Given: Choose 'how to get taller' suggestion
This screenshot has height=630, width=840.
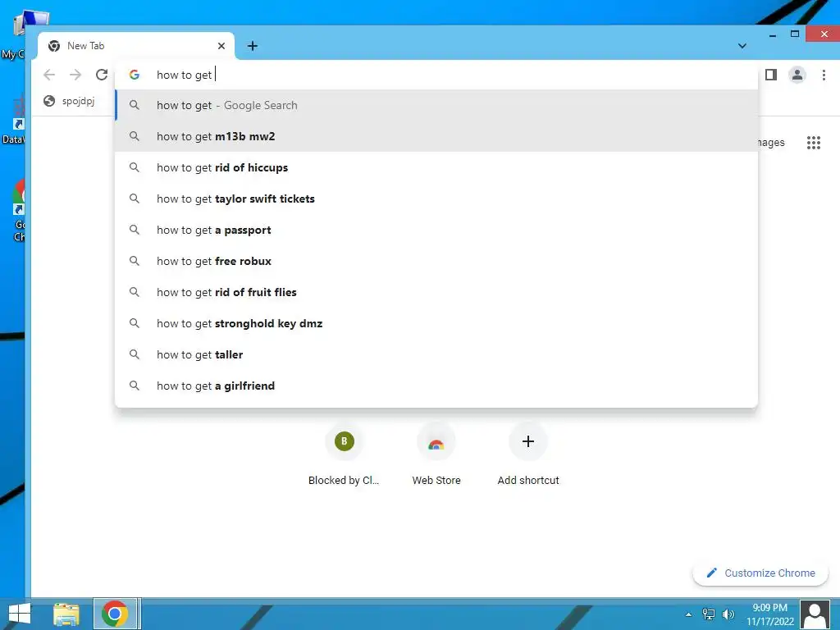Looking at the screenshot, I should [x=436, y=354].
